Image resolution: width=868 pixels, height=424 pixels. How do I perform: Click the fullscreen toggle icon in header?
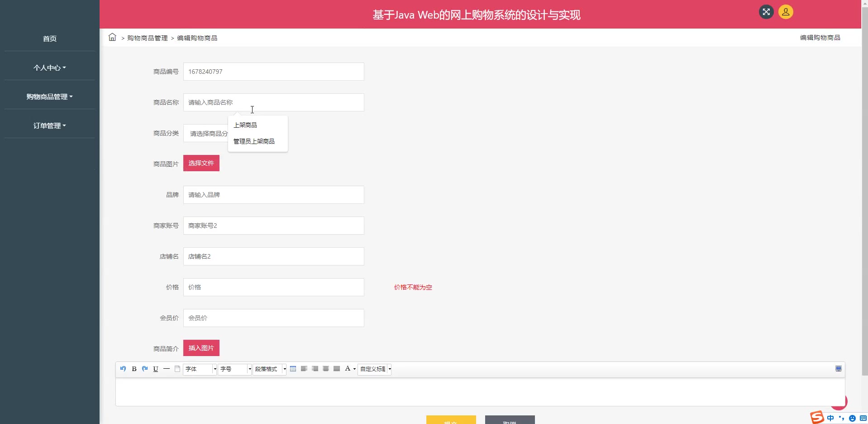pos(766,12)
